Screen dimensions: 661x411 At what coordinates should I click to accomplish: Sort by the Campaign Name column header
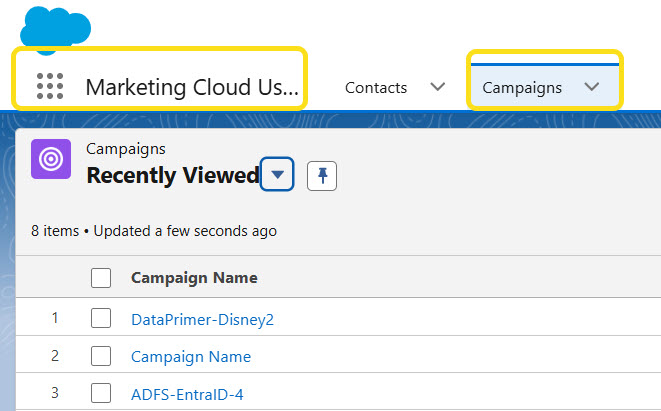coord(194,278)
